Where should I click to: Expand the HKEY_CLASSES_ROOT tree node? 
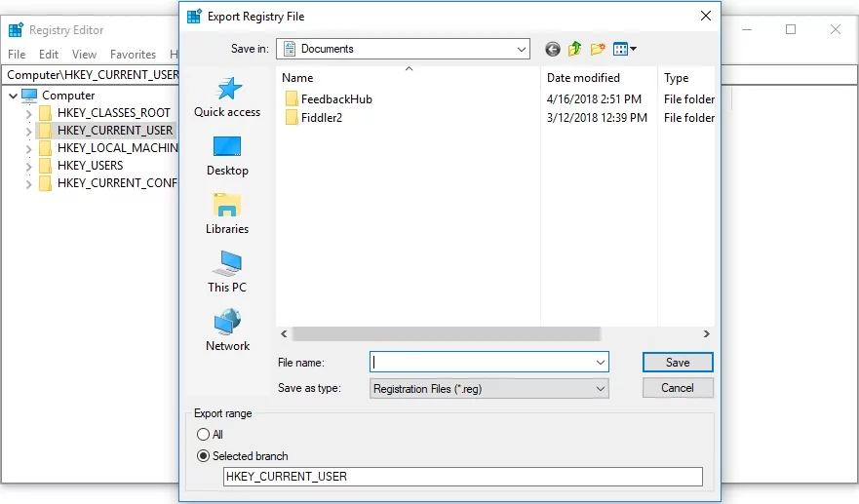(x=29, y=113)
